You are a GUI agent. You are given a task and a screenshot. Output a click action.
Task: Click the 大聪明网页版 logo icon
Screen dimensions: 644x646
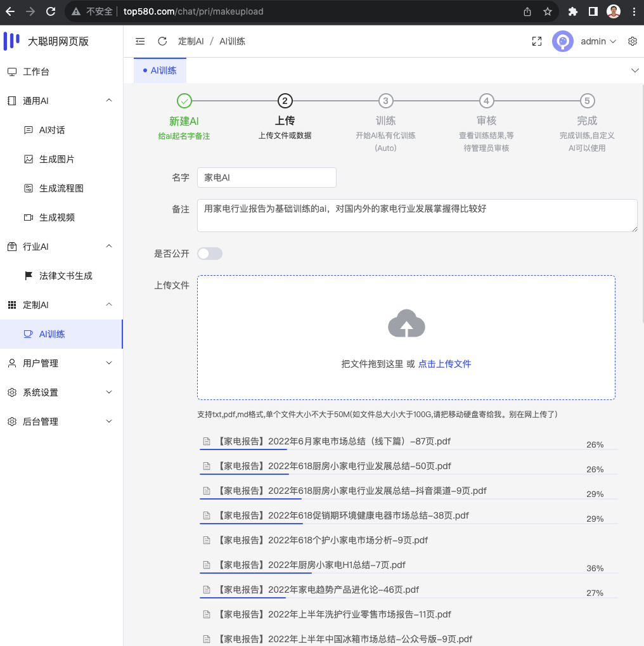click(x=11, y=41)
